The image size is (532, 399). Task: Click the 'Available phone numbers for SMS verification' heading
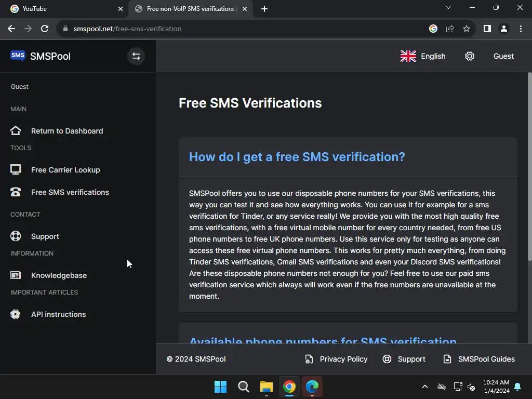[x=323, y=340]
